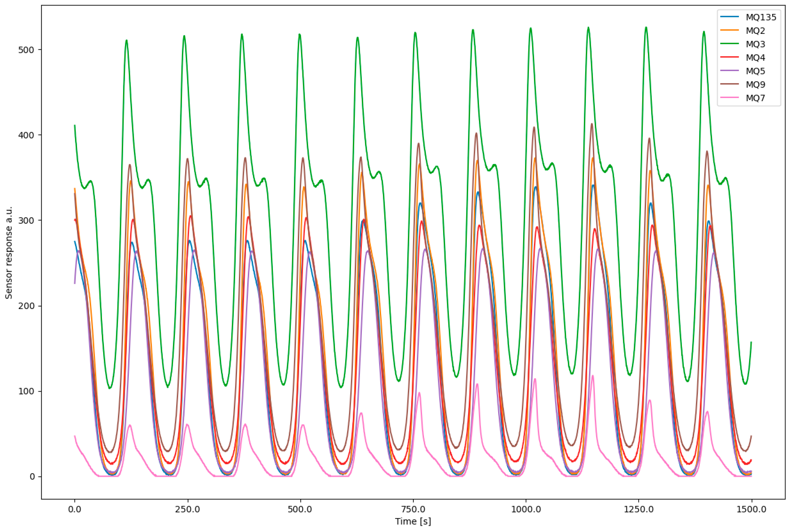Click the 'Sensor response a.u.' y-axis label
Screen dimensions: 792x532
(x=9, y=252)
